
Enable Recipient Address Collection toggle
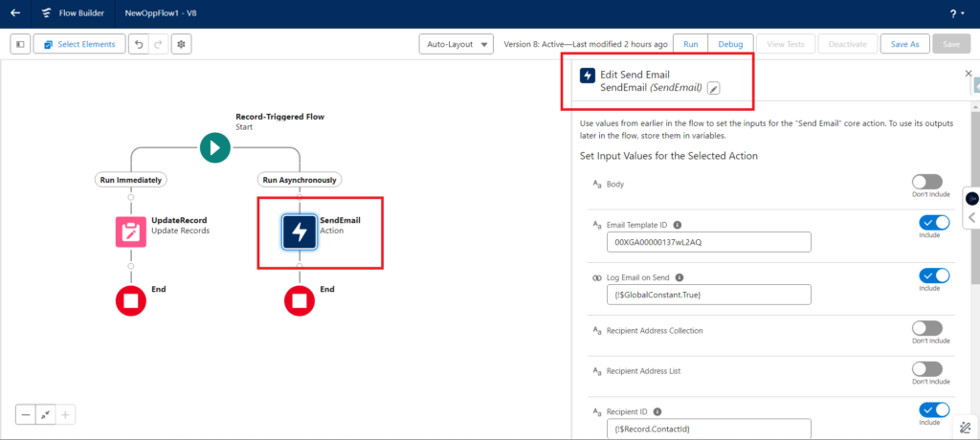click(926, 328)
